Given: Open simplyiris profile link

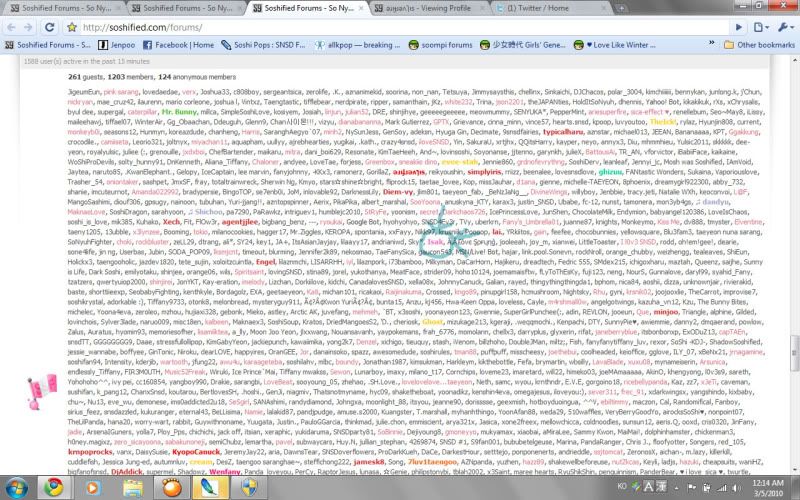Looking at the screenshot, I should click(x=484, y=172).
